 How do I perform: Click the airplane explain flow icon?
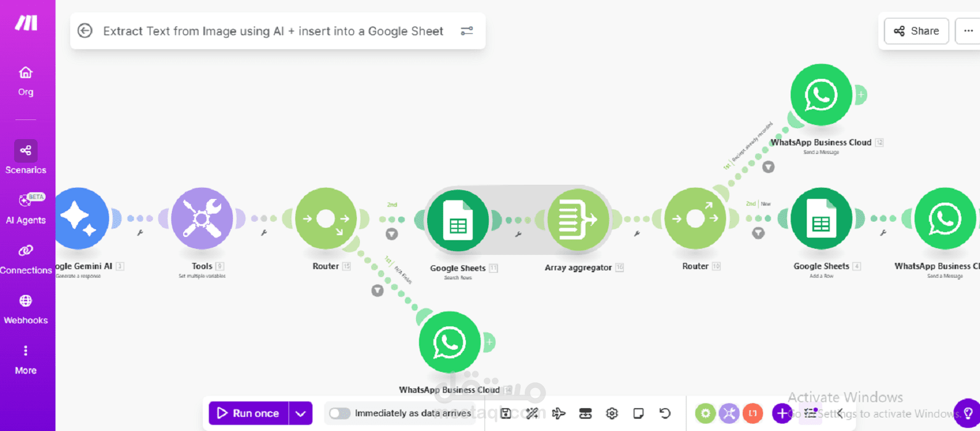(559, 413)
